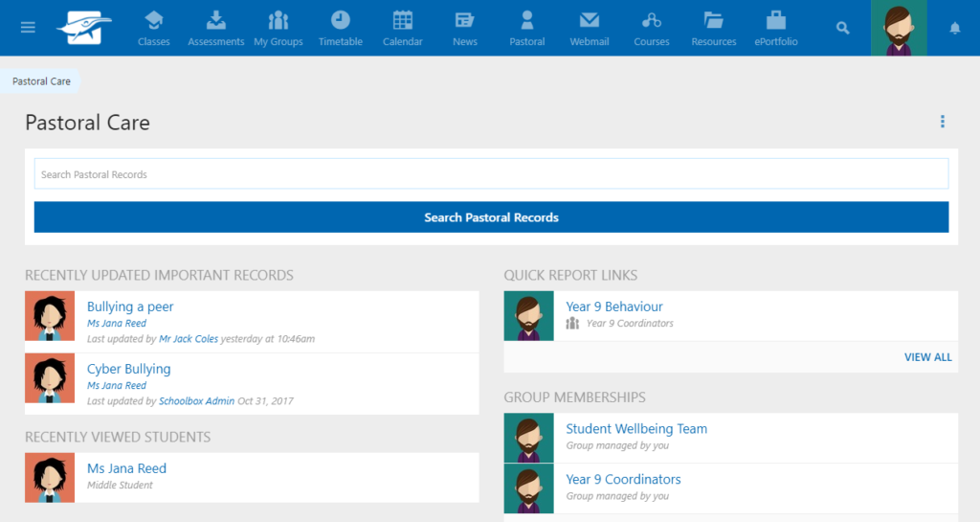980x522 pixels.
Task: Expand the three-dot page options menu
Action: (943, 122)
